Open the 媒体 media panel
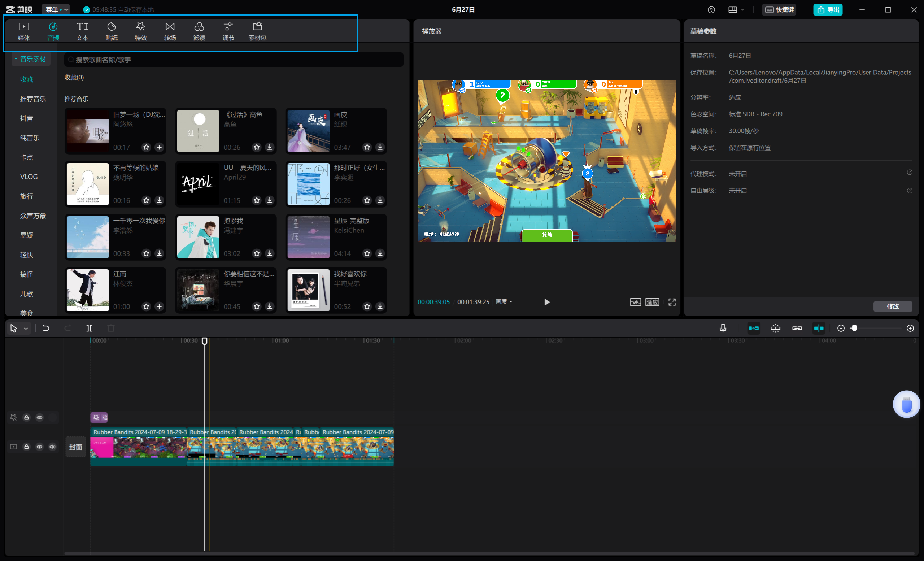924x561 pixels. coord(23,31)
